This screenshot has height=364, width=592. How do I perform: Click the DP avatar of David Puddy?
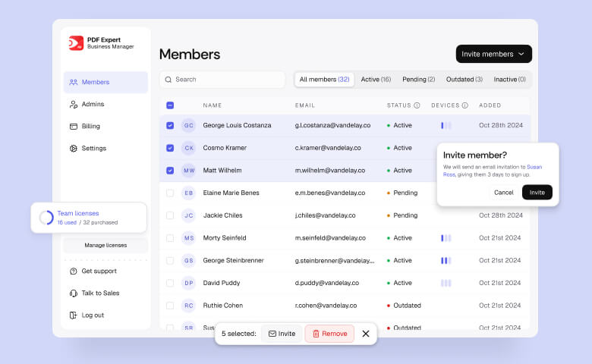(x=189, y=283)
